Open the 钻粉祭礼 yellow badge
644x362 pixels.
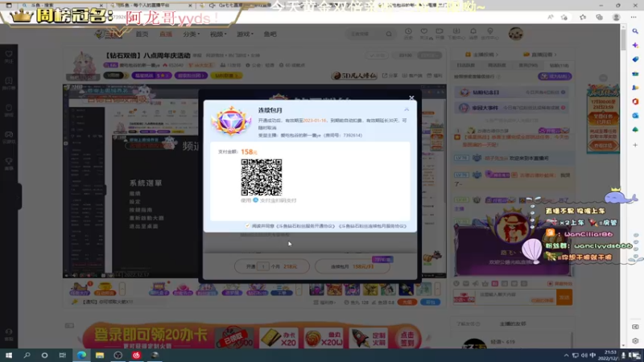226,76
